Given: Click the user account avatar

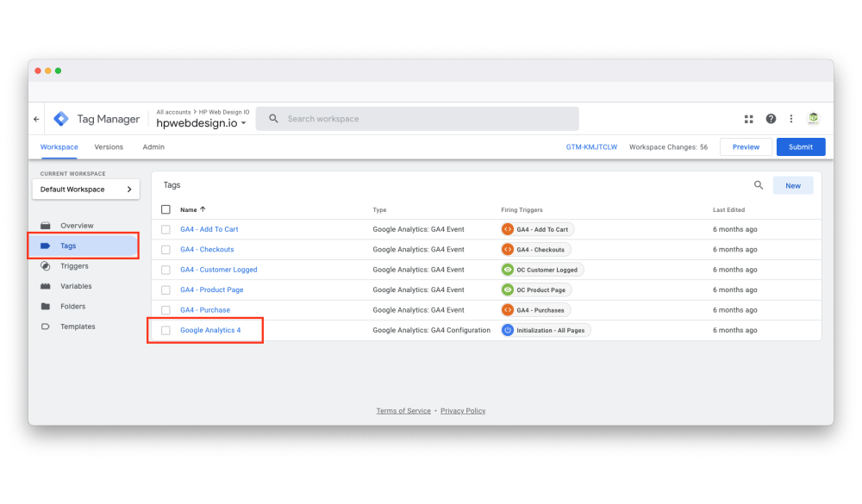Looking at the screenshot, I should (x=813, y=119).
